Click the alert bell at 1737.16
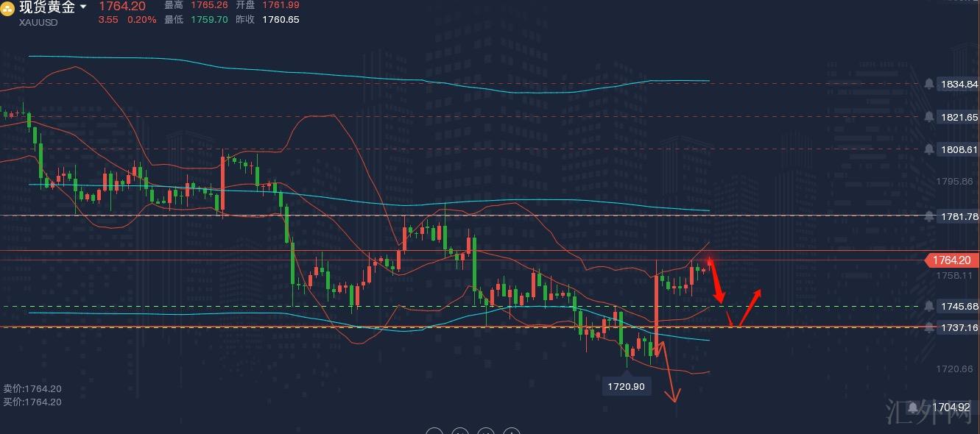 [x=930, y=327]
